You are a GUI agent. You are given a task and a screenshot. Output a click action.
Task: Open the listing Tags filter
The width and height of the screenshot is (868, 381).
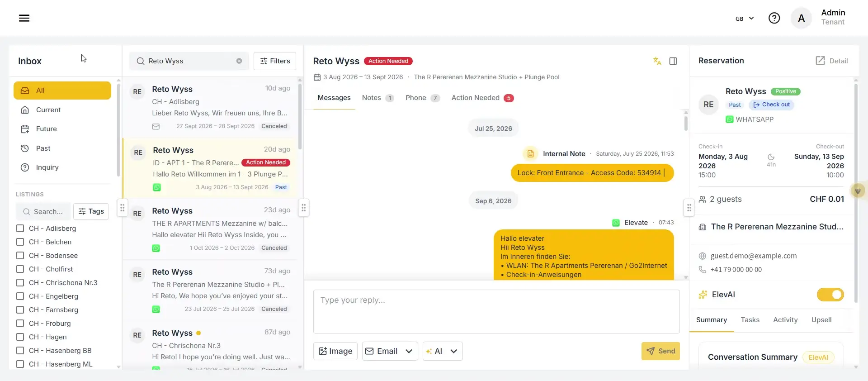click(91, 212)
